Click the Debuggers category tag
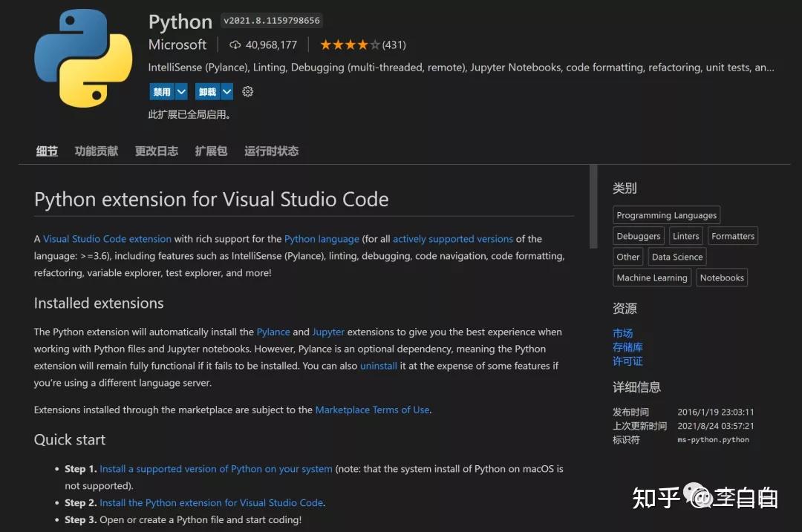The height and width of the screenshot is (532, 802). pos(638,235)
